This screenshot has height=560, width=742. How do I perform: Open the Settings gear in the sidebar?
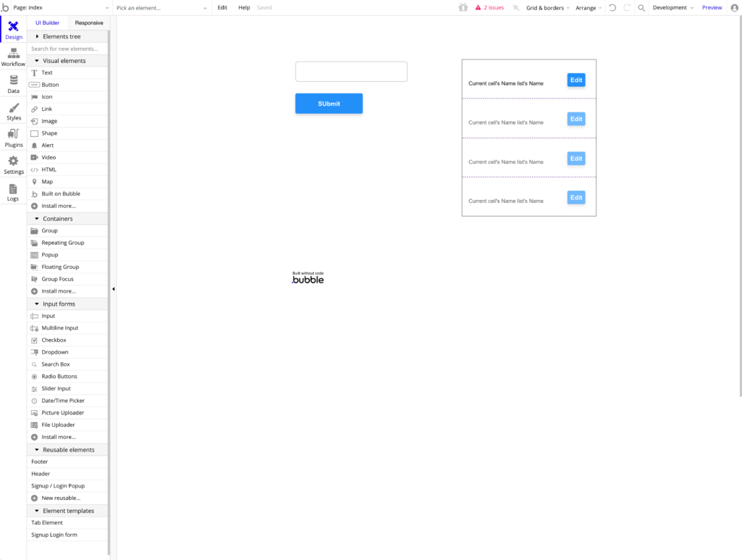[x=13, y=164]
